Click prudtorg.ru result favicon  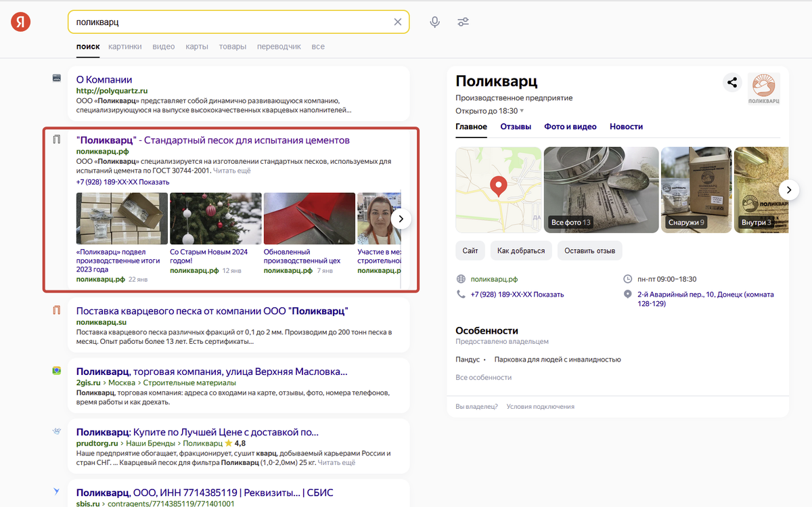(57, 431)
